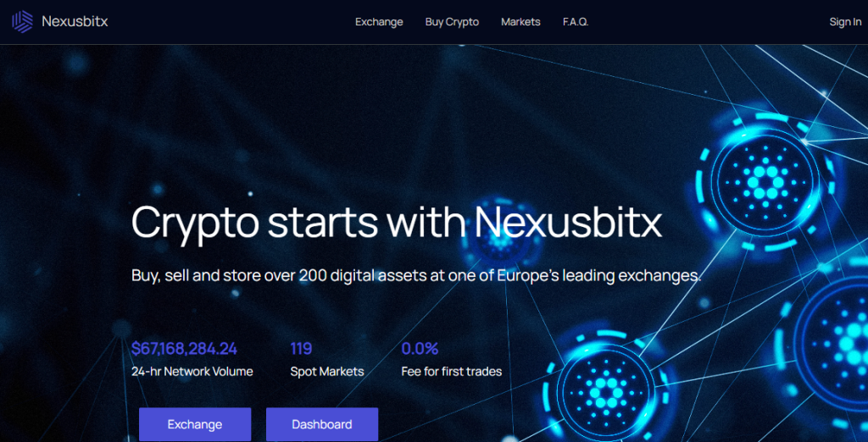The width and height of the screenshot is (868, 442).
Task: Click the Nexusbitx brand name text
Action: tap(75, 22)
